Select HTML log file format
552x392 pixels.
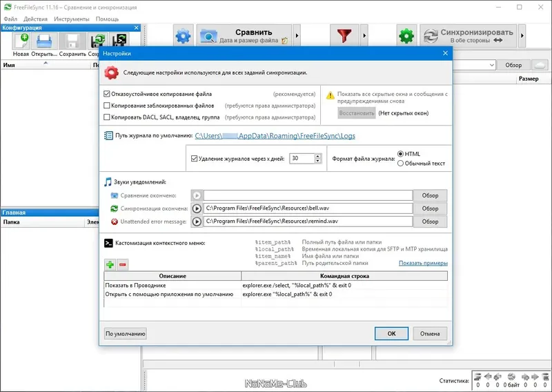400,154
